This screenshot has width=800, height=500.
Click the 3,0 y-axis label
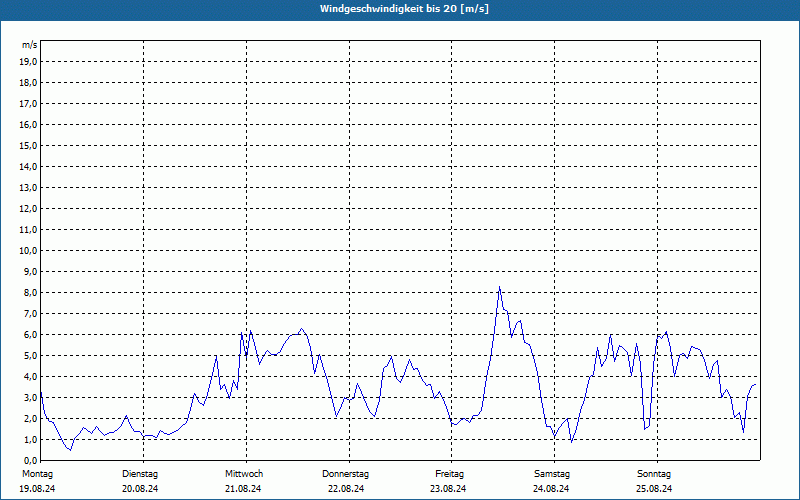[30, 397]
